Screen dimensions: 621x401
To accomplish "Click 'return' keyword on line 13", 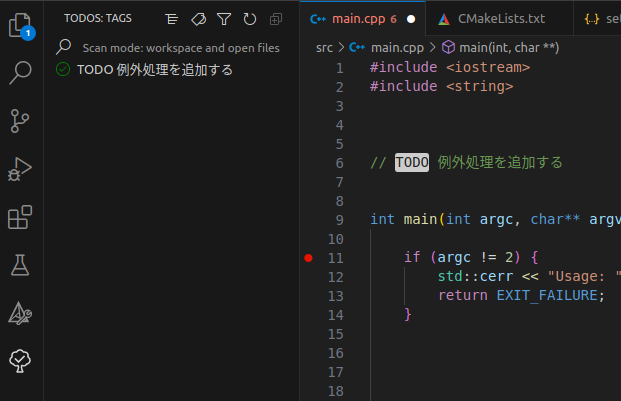I will [x=463, y=295].
